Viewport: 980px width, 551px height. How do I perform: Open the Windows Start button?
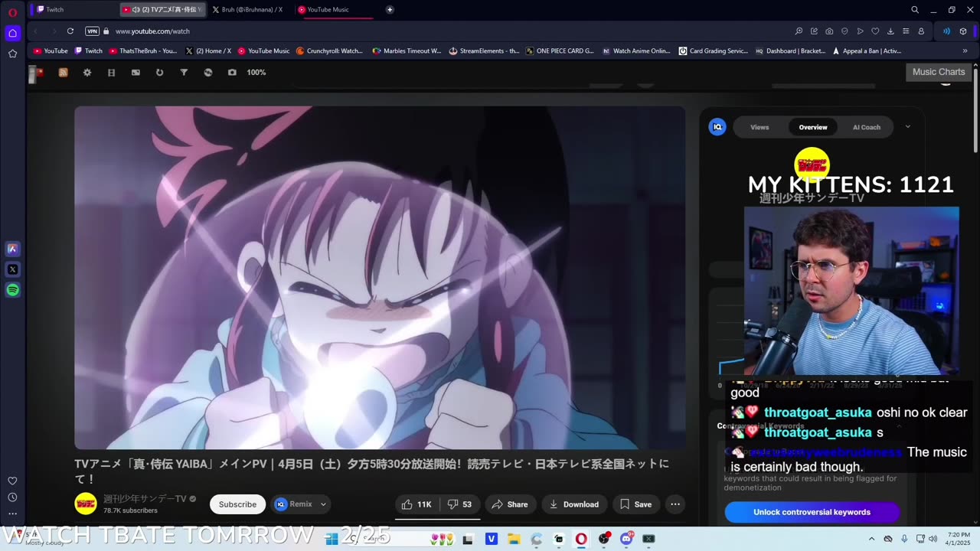[332, 539]
